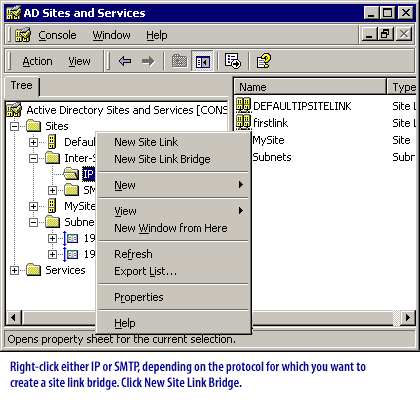Click the Inter-Site folder icon
The width and height of the screenshot is (420, 400).
53,158
